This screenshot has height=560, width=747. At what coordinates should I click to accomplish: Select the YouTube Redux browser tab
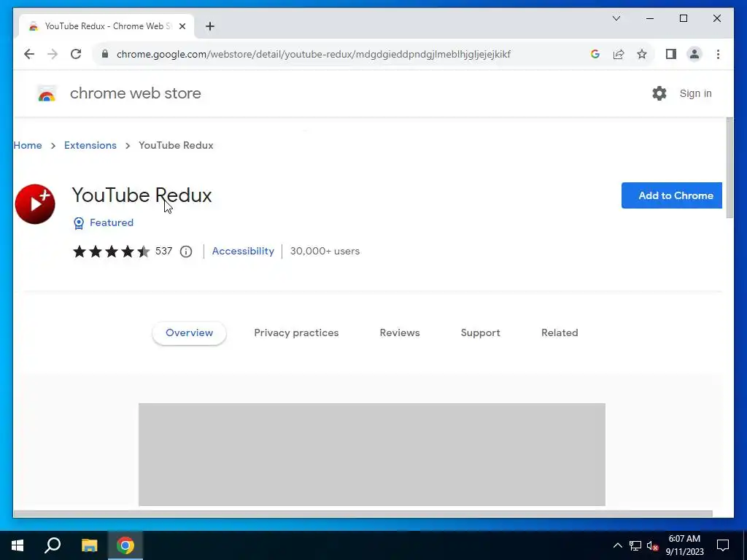107,26
